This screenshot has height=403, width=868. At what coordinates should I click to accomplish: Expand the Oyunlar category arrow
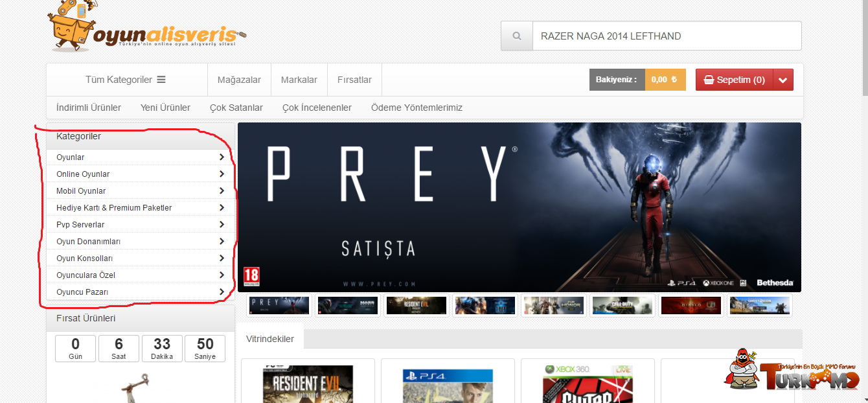(222, 157)
